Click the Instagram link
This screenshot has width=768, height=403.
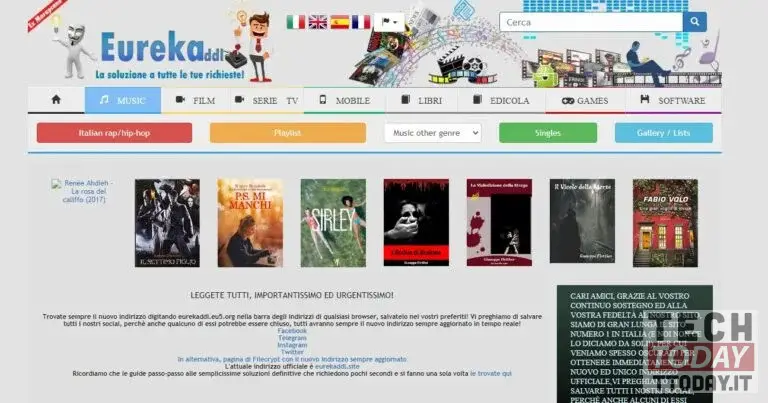coord(292,345)
